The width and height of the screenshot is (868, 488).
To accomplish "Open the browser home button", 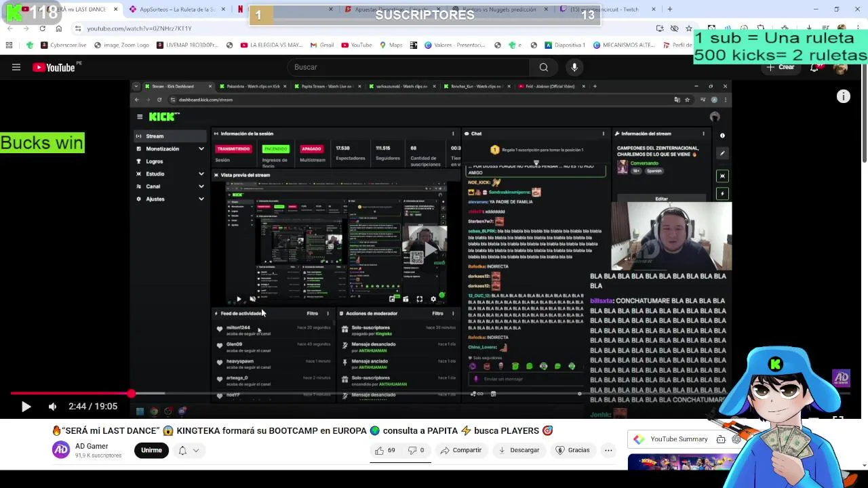I will pyautogui.click(x=58, y=28).
